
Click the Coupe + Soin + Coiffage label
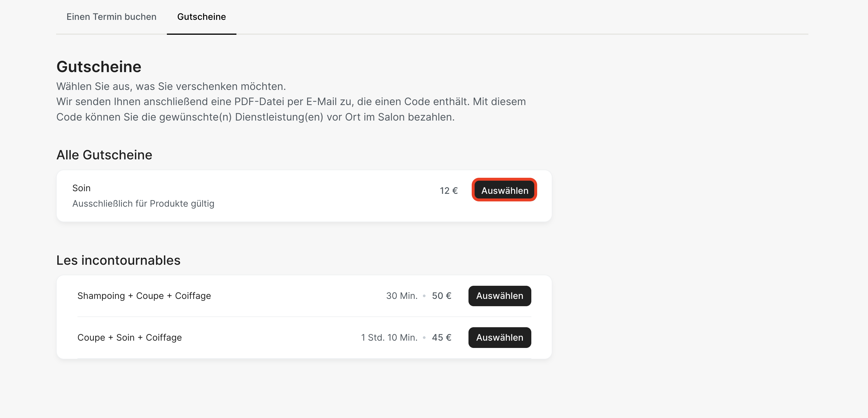[129, 337]
